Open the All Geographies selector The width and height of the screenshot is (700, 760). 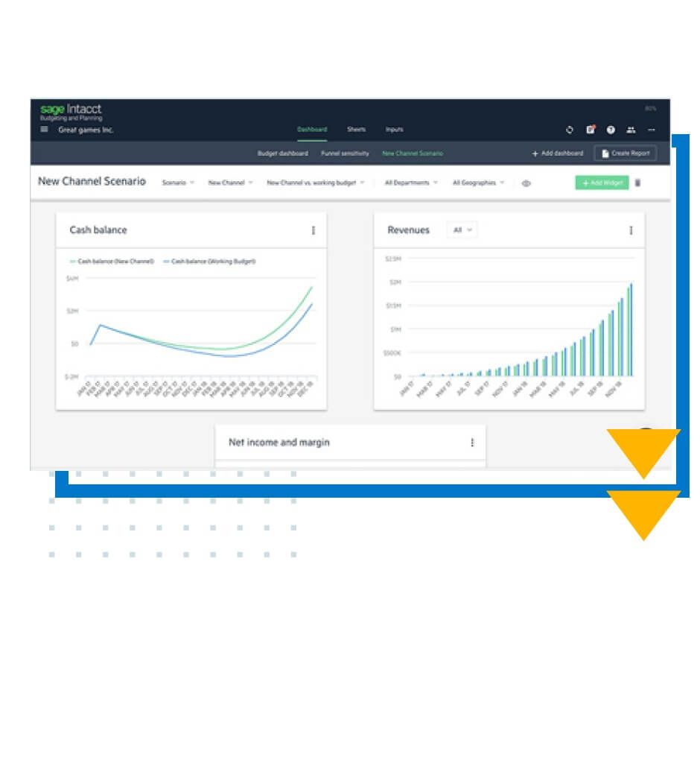(x=477, y=182)
